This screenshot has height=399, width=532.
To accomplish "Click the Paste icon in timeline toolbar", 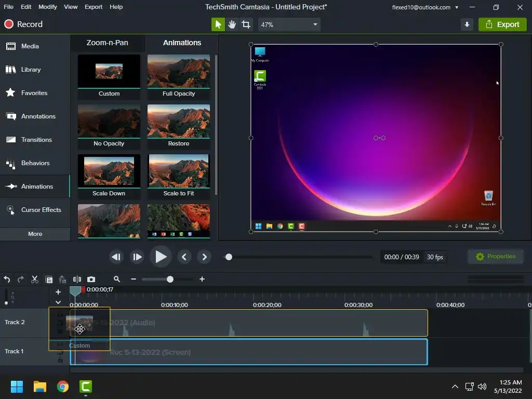I will [x=62, y=279].
